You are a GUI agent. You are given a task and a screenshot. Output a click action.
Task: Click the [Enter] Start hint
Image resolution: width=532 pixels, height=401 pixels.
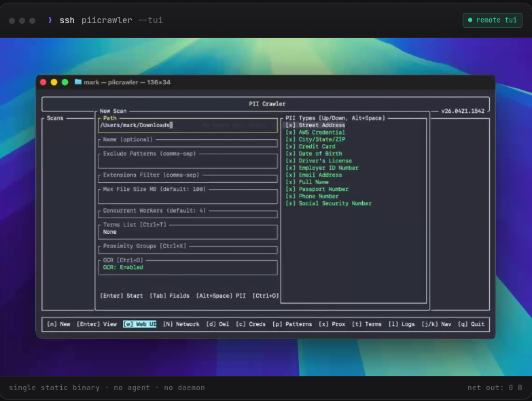(x=122, y=296)
